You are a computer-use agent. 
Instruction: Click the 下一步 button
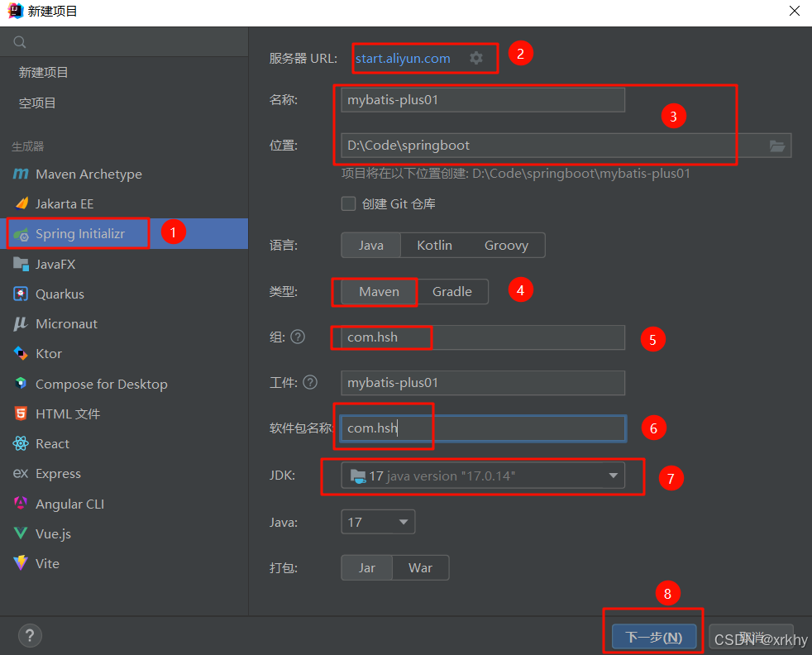coord(652,636)
